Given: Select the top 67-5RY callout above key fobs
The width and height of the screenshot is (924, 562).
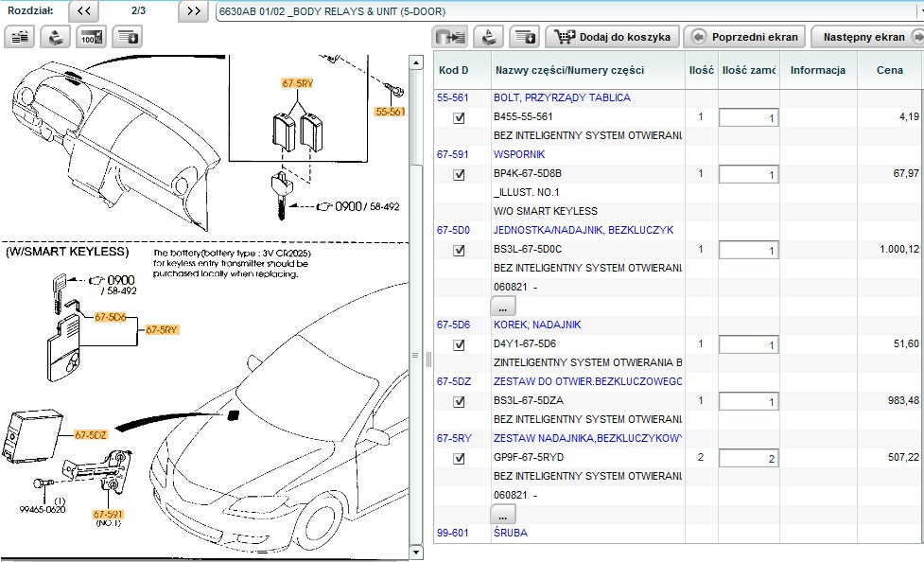Looking at the screenshot, I should [x=298, y=83].
